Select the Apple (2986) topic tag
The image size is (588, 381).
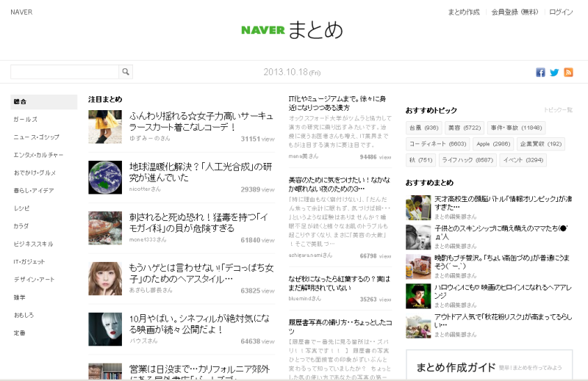[493, 144]
